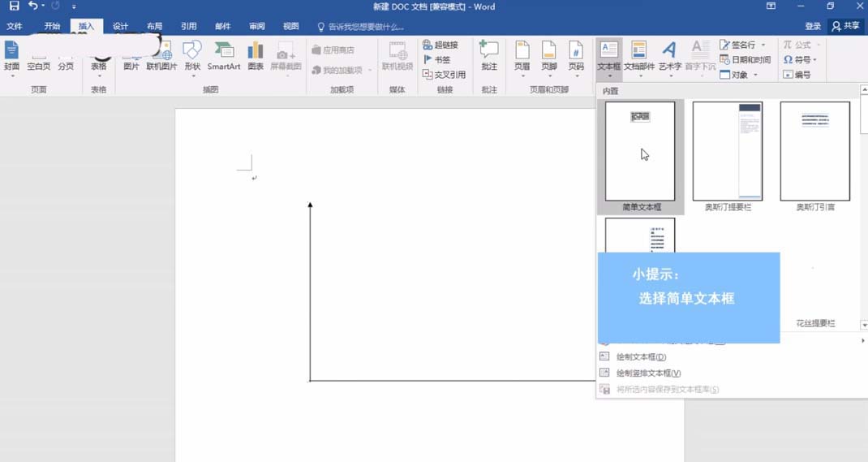Switch to the 设计 design tab

pyautogui.click(x=120, y=26)
